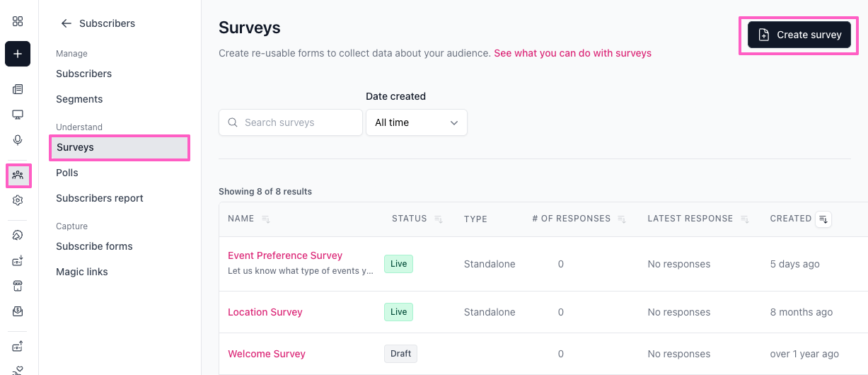Open the settings gear icon in sidebar
The height and width of the screenshot is (375, 868).
pyautogui.click(x=18, y=200)
